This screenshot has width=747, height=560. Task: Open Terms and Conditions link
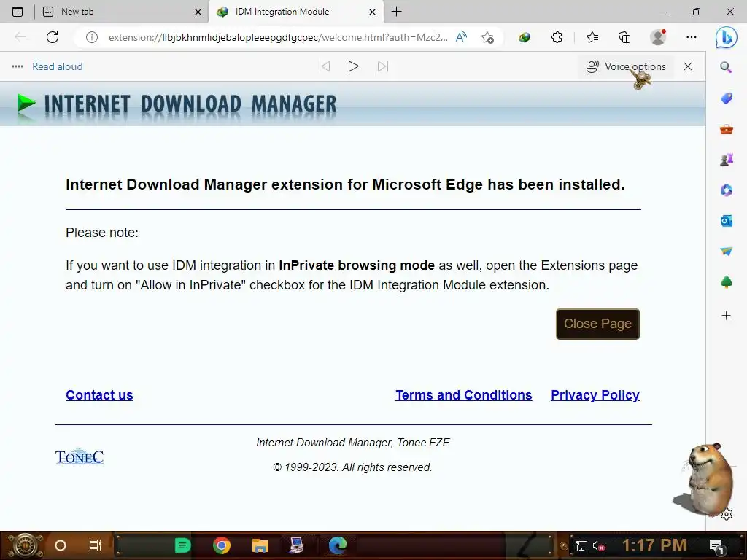[463, 395]
